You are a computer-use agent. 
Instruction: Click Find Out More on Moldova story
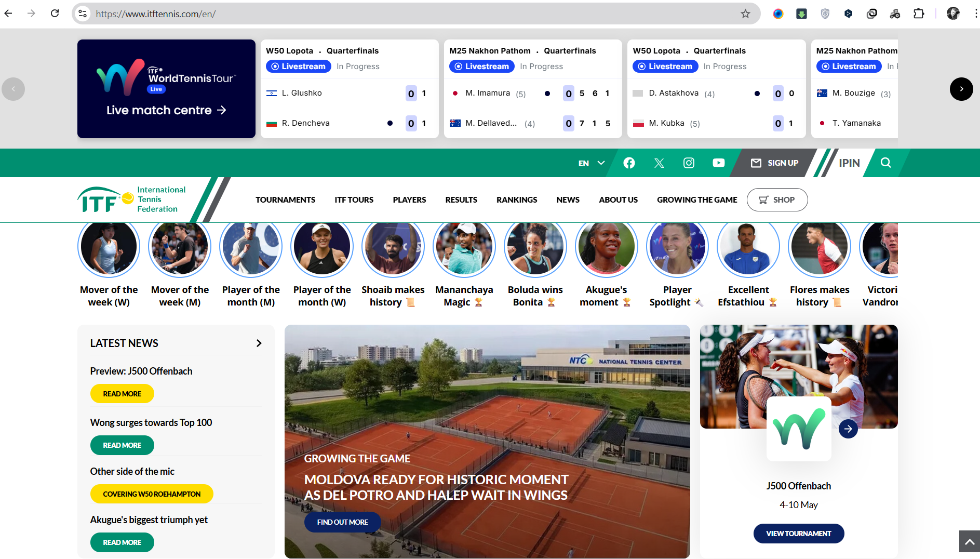(x=342, y=522)
